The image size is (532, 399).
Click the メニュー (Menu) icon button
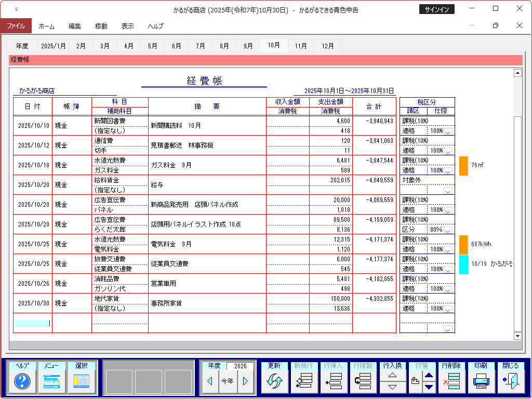(52, 381)
